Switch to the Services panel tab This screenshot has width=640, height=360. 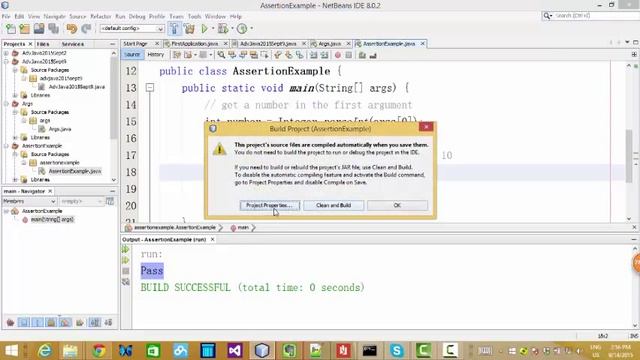click(73, 44)
